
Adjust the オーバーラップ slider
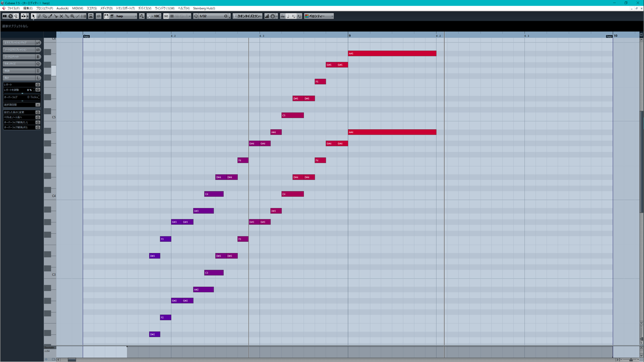pos(22,100)
